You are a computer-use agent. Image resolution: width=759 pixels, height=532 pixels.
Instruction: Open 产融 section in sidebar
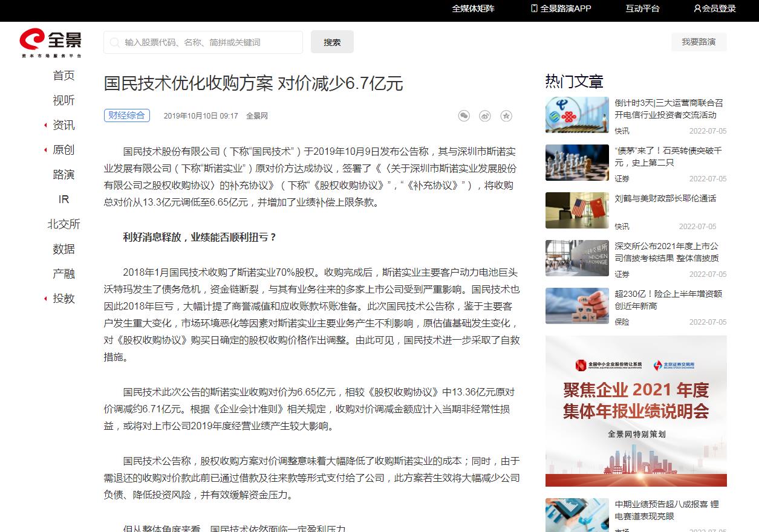64,274
